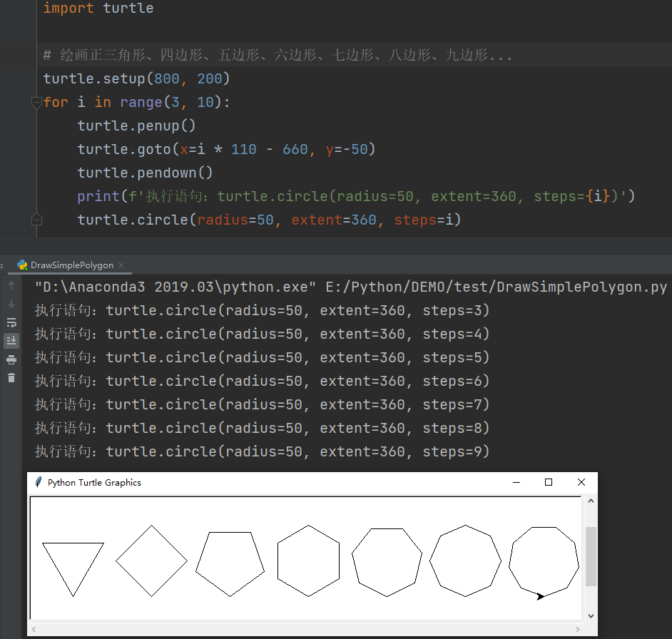Navigate up in the console output

coord(11,285)
